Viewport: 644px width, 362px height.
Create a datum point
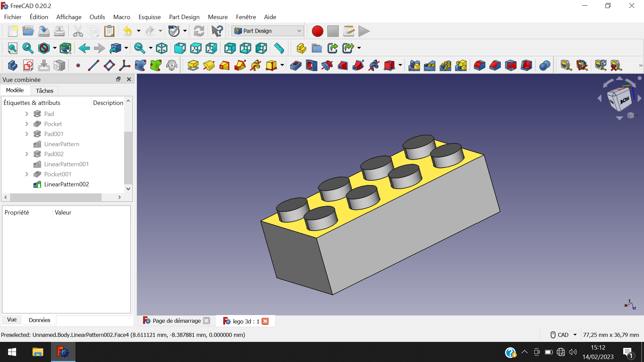(78, 65)
